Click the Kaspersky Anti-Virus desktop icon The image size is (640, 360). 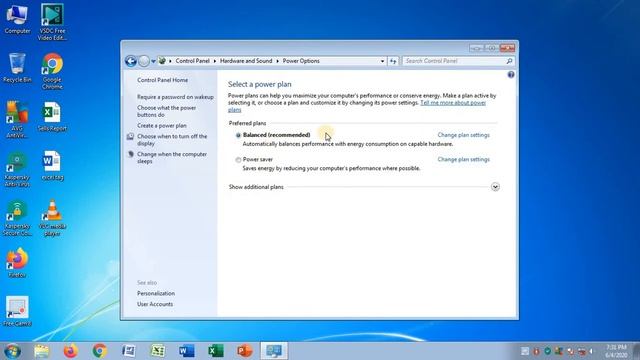[17, 169]
